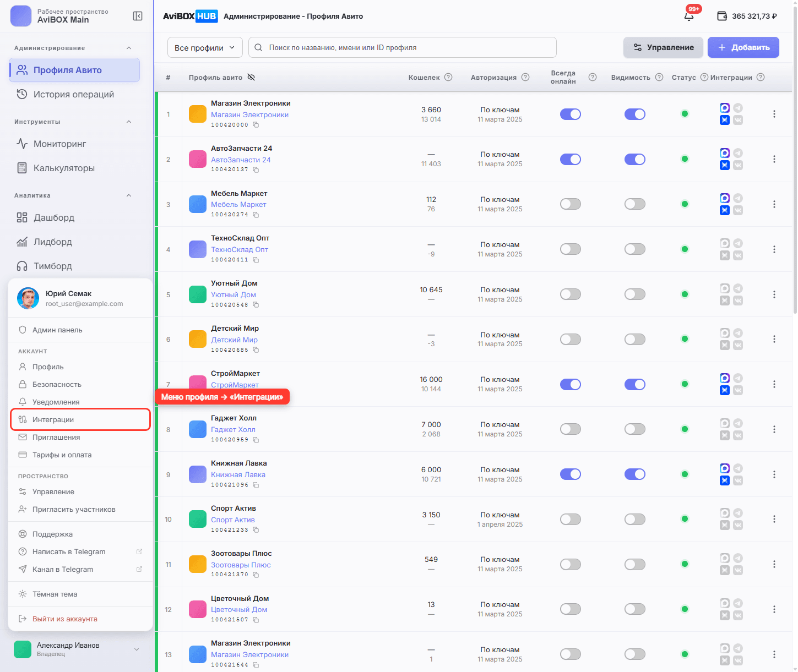Screen dimensions: 798x672
Task: Turn on Всегда онлайн for Уютный Дом
Action: click(x=571, y=294)
